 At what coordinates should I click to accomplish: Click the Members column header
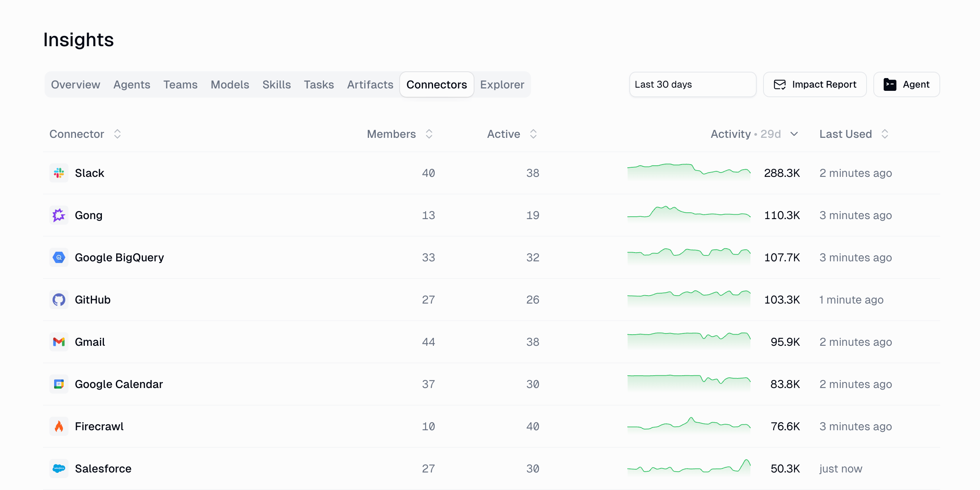[x=391, y=134]
